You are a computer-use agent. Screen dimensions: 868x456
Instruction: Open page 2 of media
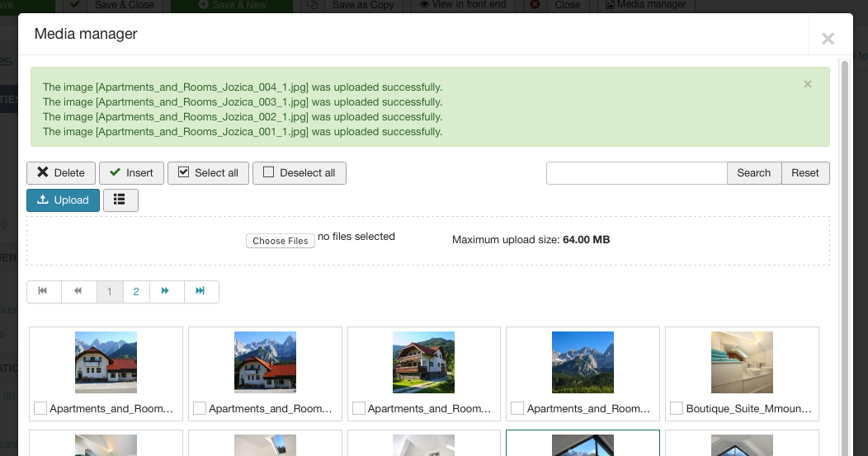[x=136, y=291]
